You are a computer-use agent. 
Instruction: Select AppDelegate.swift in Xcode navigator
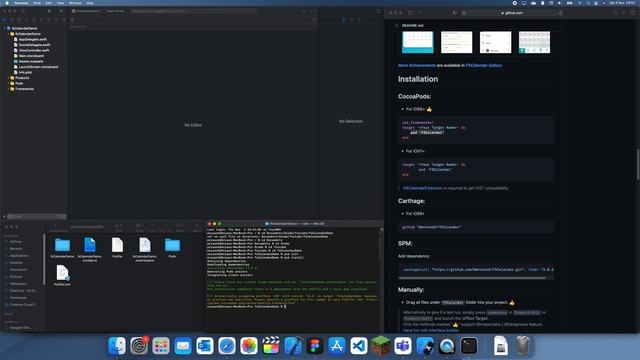point(33,40)
